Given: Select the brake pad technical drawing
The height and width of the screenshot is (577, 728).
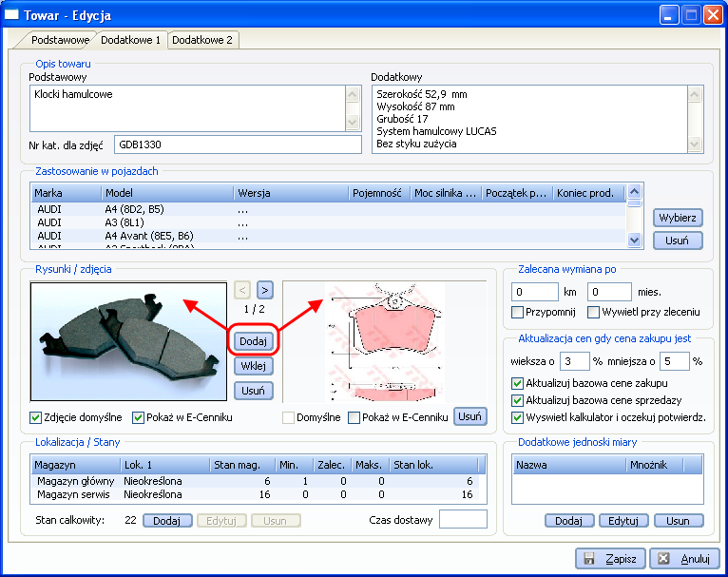Looking at the screenshot, I should (x=385, y=341).
